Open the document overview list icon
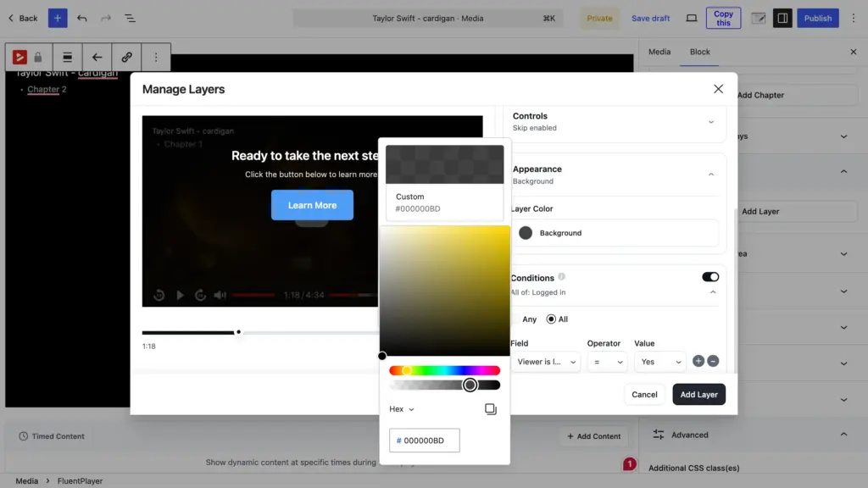 (x=130, y=19)
